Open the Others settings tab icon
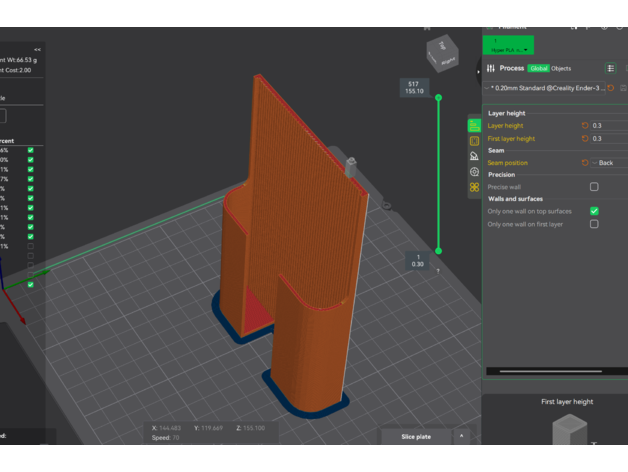 pyautogui.click(x=474, y=188)
